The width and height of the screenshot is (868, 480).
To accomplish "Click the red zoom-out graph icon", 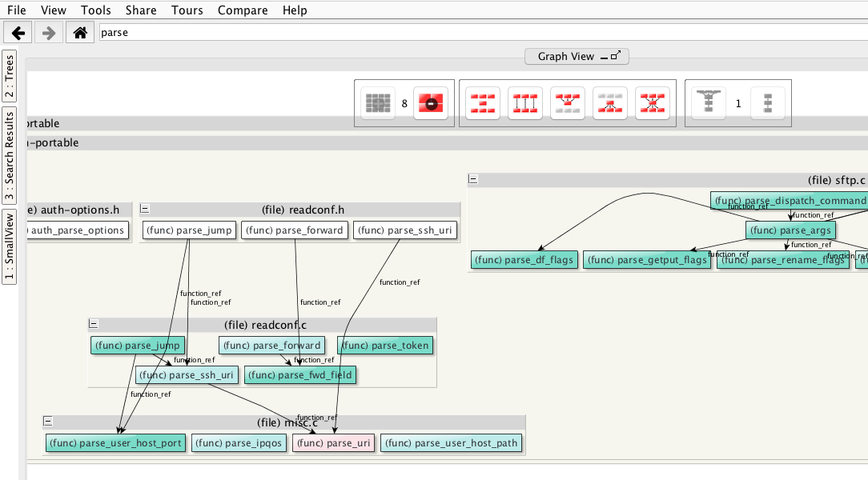I will 430,103.
